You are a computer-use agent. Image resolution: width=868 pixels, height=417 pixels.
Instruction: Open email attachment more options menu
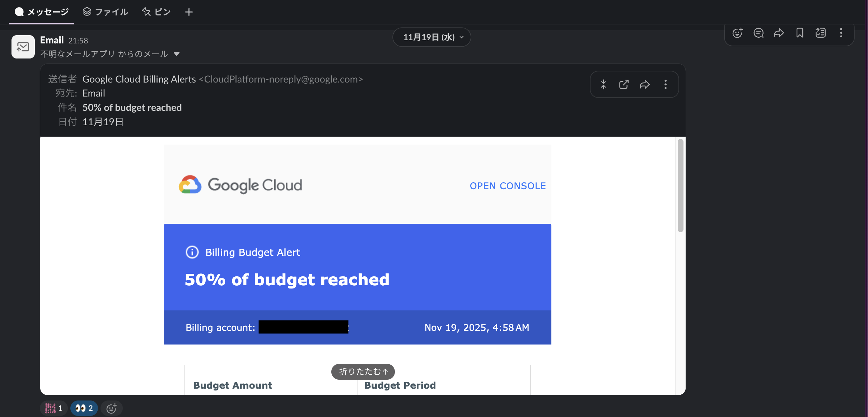666,84
